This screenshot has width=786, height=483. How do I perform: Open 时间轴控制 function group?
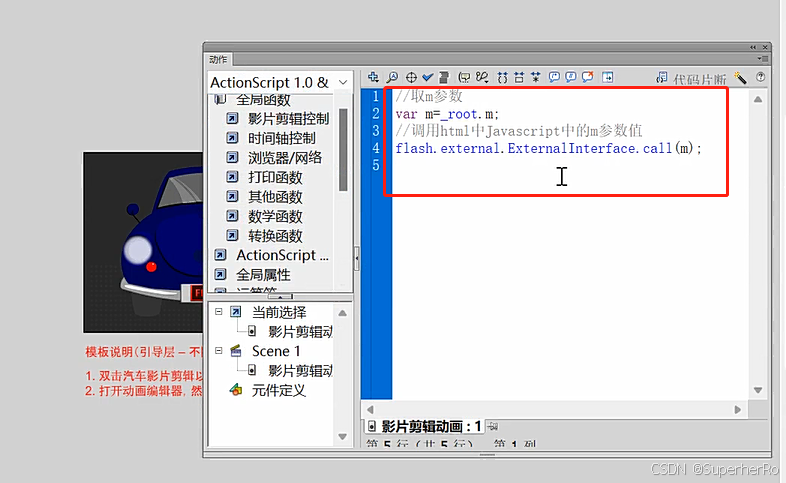282,138
